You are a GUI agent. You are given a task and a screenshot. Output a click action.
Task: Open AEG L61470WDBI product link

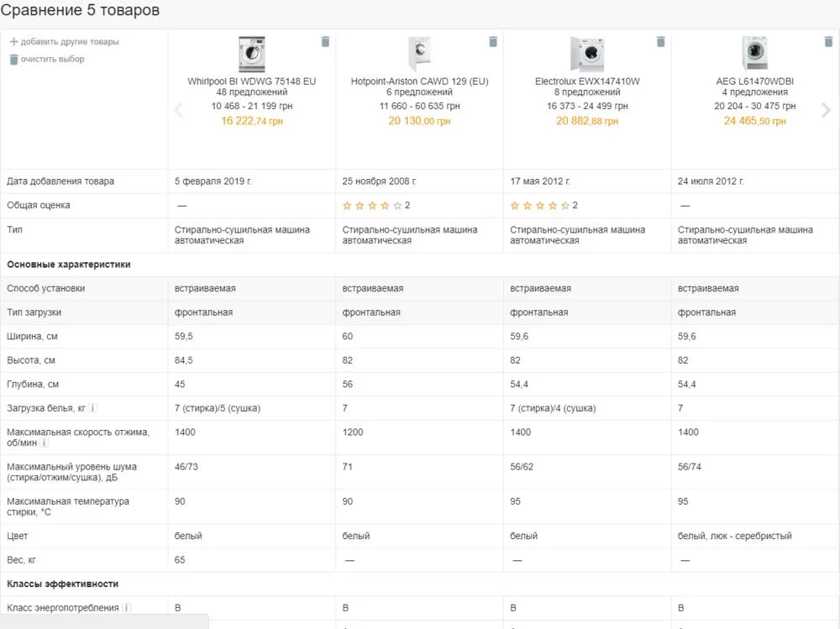tap(755, 81)
